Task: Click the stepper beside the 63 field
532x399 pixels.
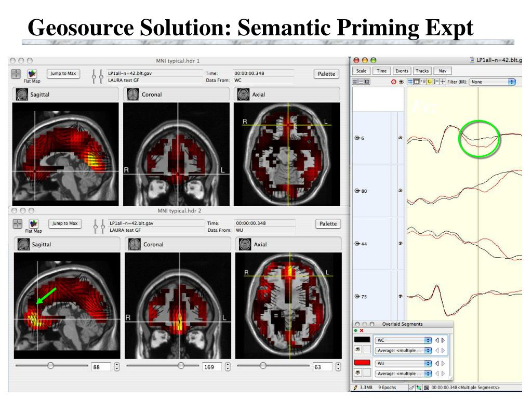Action: 338,367
